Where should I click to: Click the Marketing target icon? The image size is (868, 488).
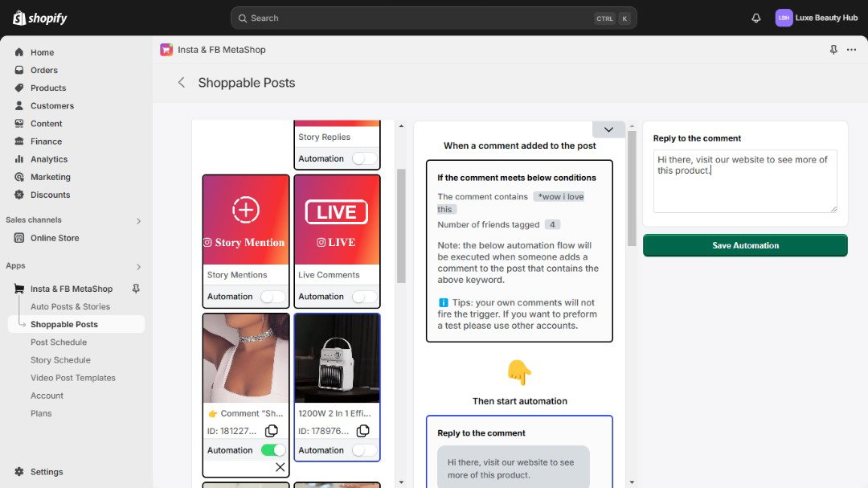[19, 177]
